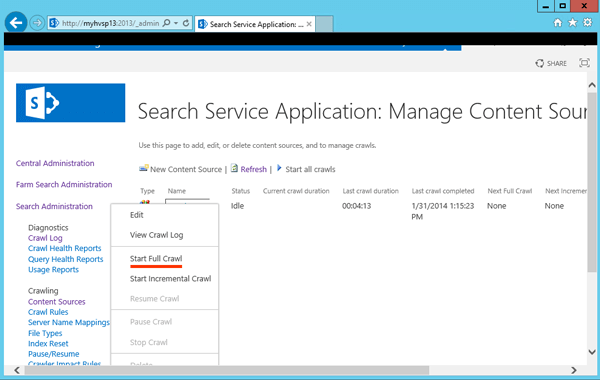Open Crawl Log link in sidebar

tap(45, 238)
